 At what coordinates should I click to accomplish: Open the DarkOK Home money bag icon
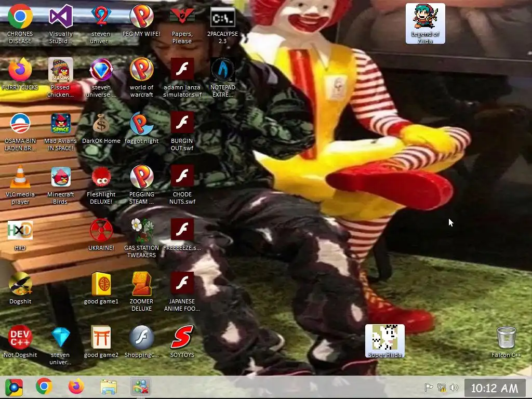[x=101, y=128]
